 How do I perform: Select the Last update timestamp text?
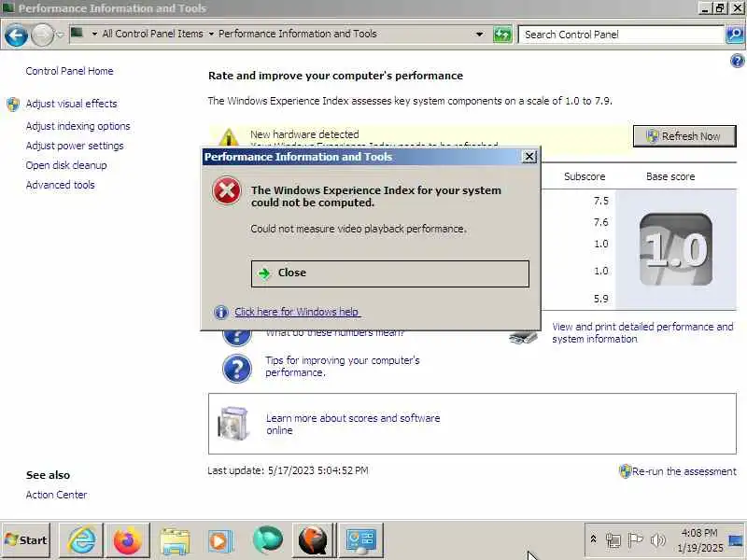[288, 470]
